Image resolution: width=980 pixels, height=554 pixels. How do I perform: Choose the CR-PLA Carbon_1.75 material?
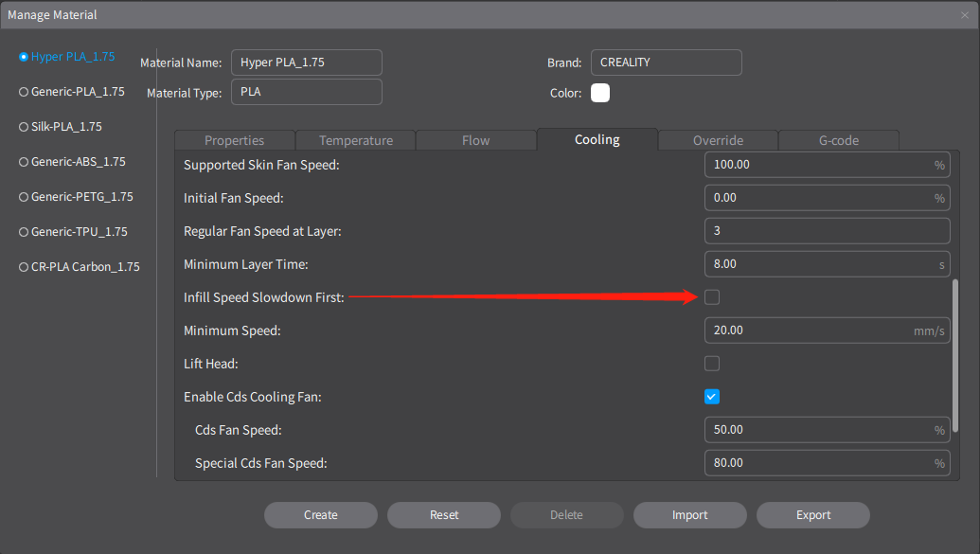pos(80,267)
